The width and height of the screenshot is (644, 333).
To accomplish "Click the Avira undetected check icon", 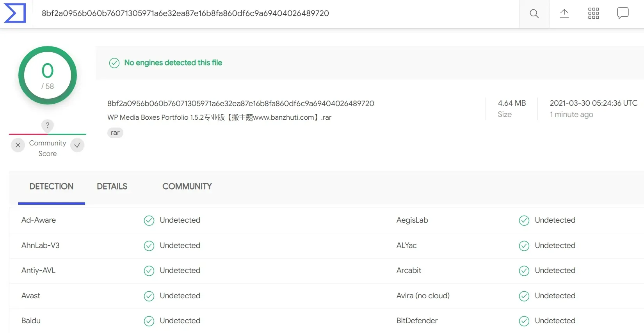I will (x=524, y=296).
